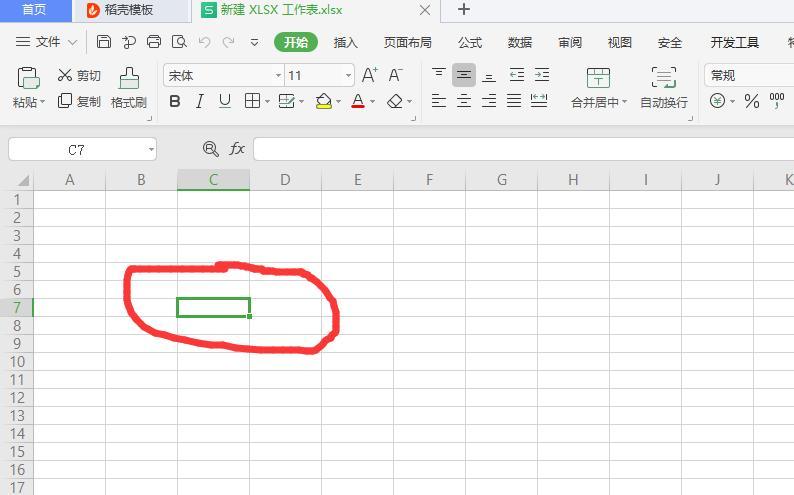Toggle Underline formatting
Screen dimensions: 794x495
click(225, 101)
